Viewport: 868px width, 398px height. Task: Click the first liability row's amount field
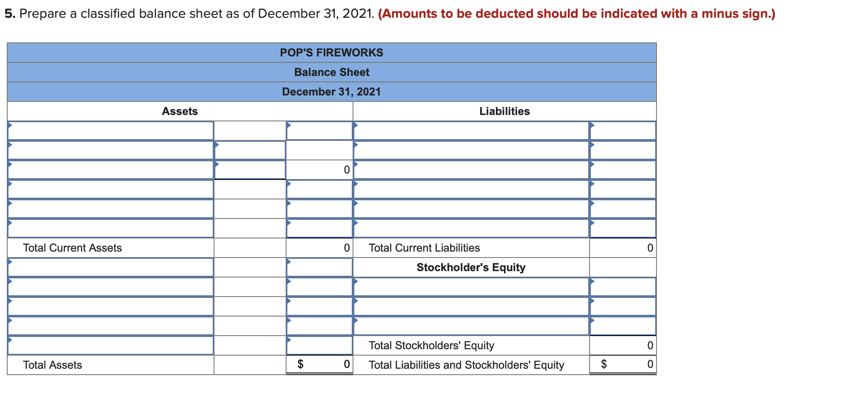coord(623,131)
